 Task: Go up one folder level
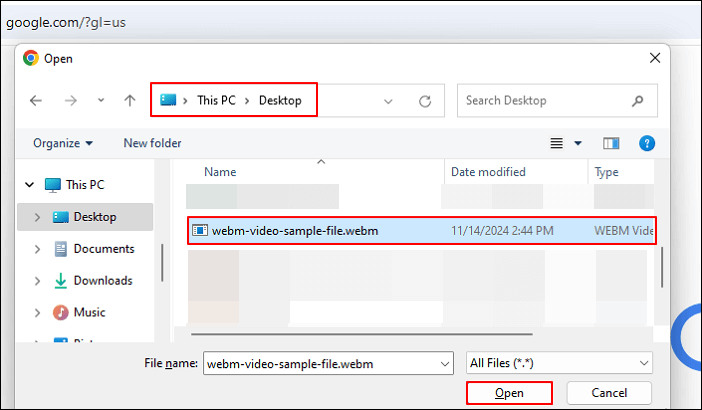[129, 101]
